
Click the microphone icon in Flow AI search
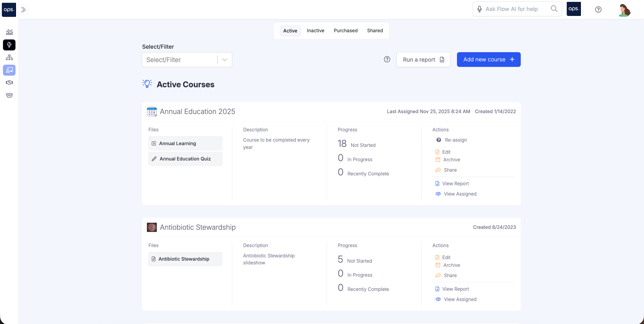pyautogui.click(x=479, y=9)
